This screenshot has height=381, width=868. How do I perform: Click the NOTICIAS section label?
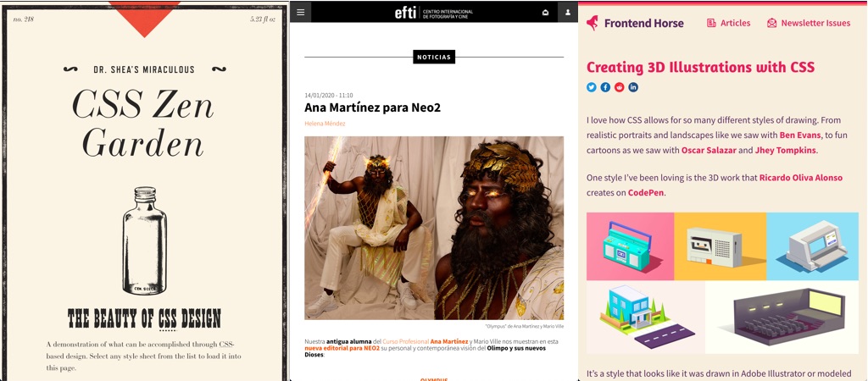(434, 58)
